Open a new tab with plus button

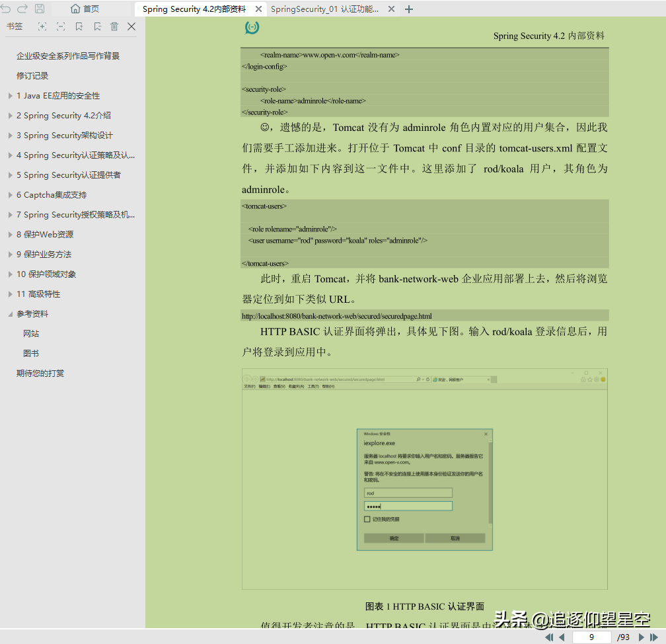[408, 9]
